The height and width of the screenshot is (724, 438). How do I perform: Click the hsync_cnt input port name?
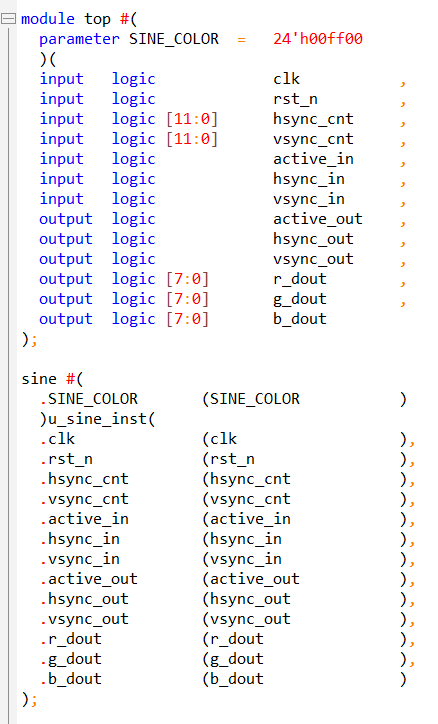[313, 120]
